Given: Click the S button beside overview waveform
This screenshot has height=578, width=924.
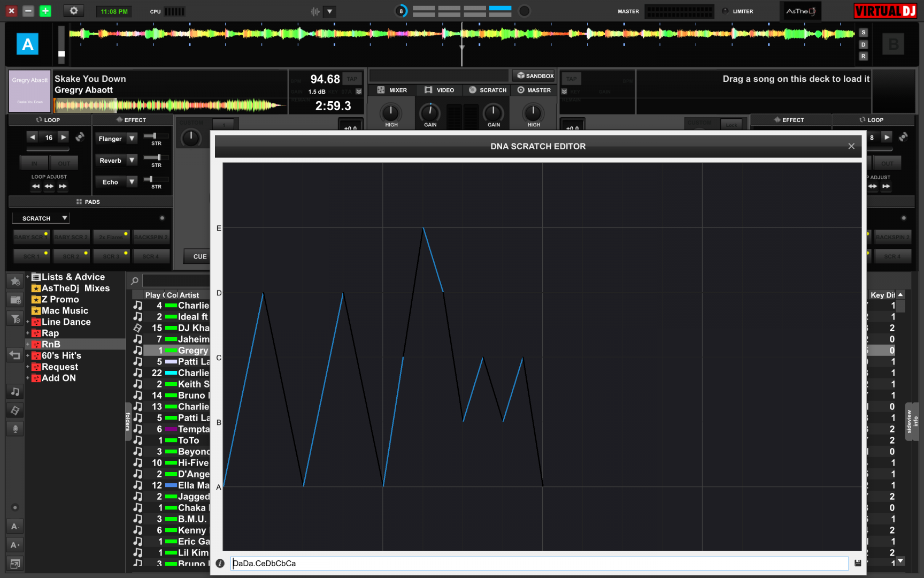Looking at the screenshot, I should [863, 33].
